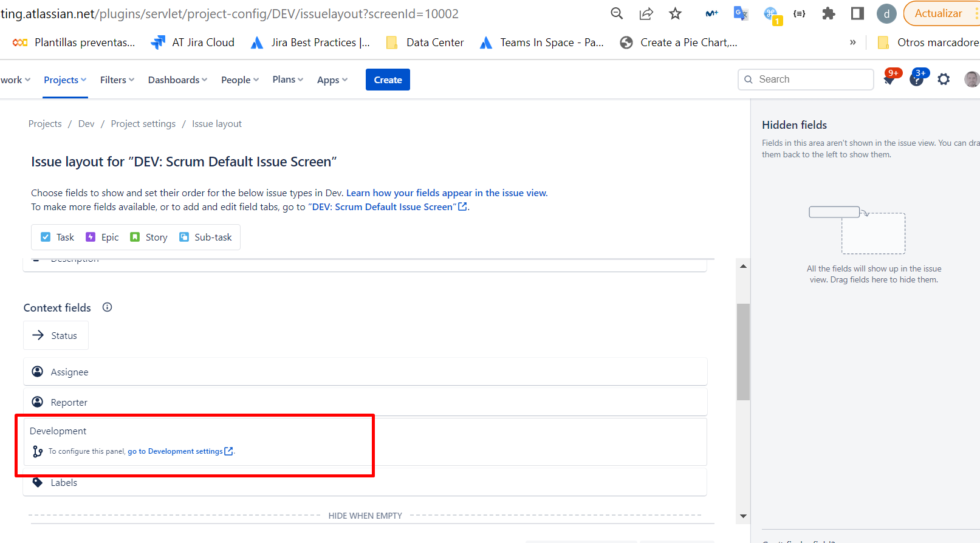The width and height of the screenshot is (980, 543).
Task: Select the Epic issue type tab
Action: 102,237
